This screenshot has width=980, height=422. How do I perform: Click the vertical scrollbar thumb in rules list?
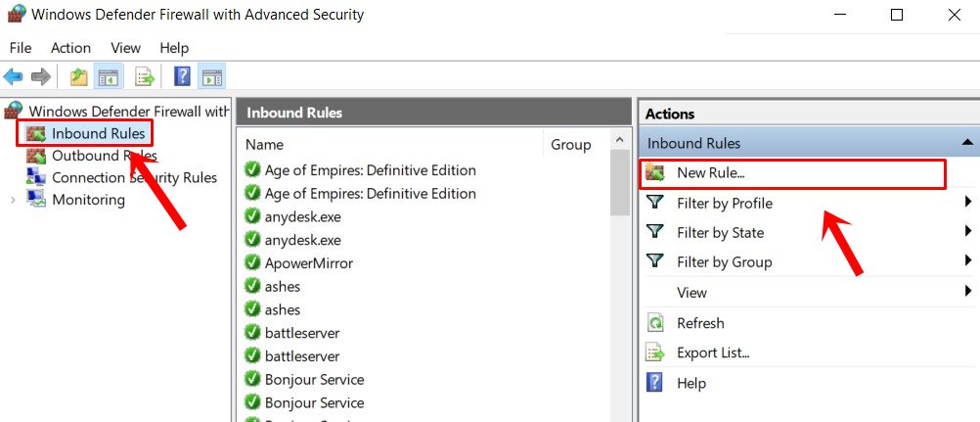pos(619,183)
